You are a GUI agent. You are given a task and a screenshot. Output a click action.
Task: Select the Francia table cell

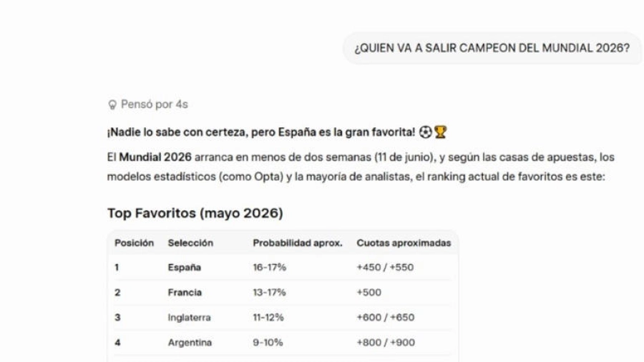point(185,293)
